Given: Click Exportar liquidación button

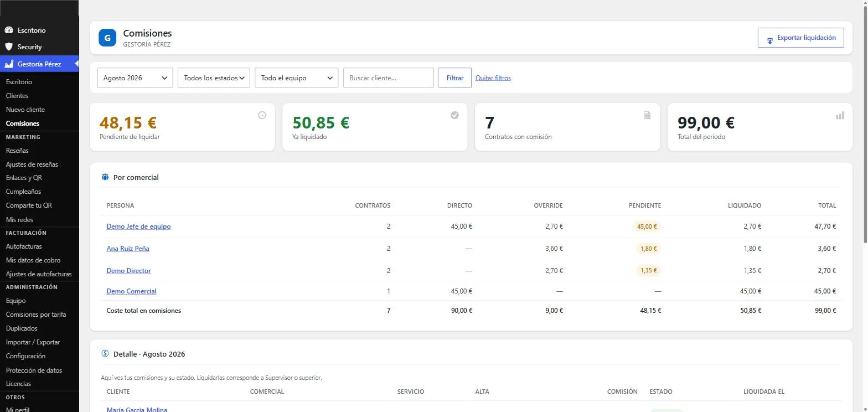Looking at the screenshot, I should pyautogui.click(x=800, y=38).
